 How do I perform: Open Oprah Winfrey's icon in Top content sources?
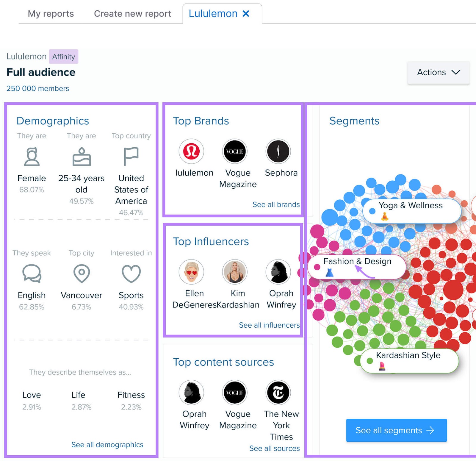coord(191,392)
